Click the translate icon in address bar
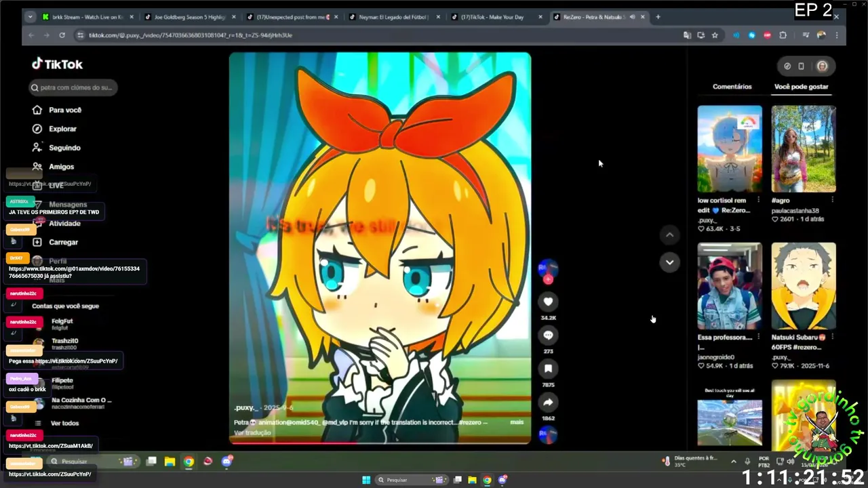 [x=687, y=35]
